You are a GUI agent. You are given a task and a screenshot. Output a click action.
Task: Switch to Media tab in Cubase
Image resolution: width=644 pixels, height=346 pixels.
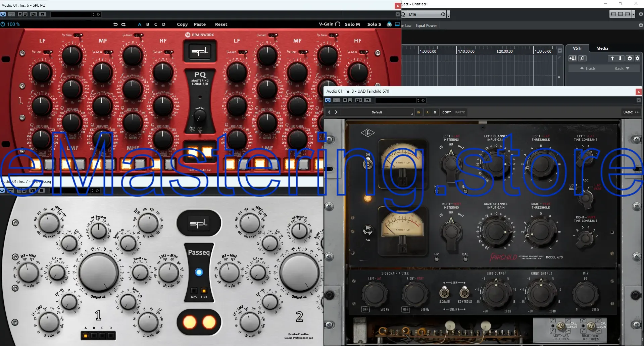(602, 48)
